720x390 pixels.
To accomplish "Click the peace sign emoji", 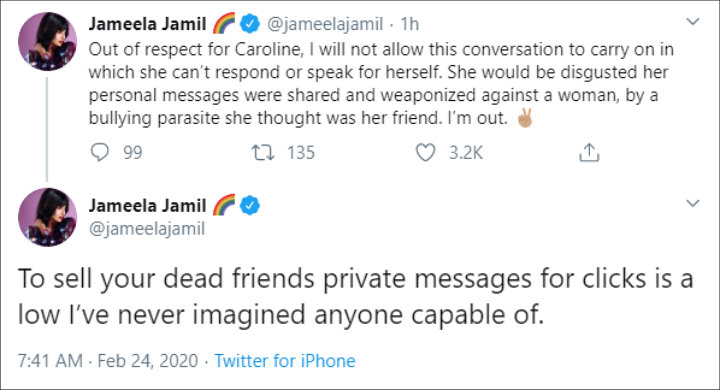I will pos(525,118).
